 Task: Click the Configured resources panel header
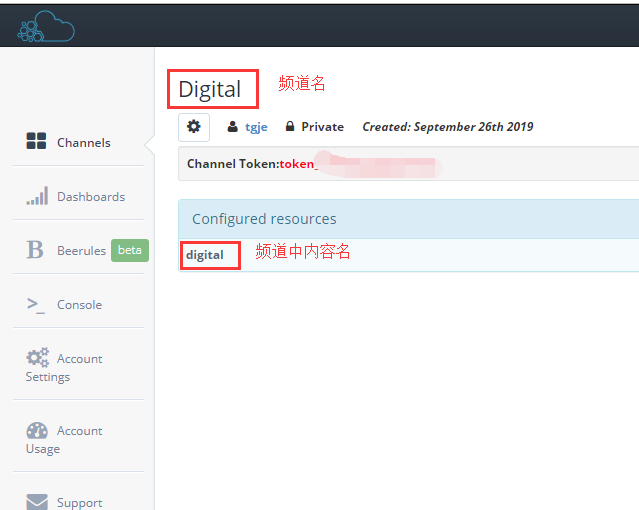click(x=264, y=219)
